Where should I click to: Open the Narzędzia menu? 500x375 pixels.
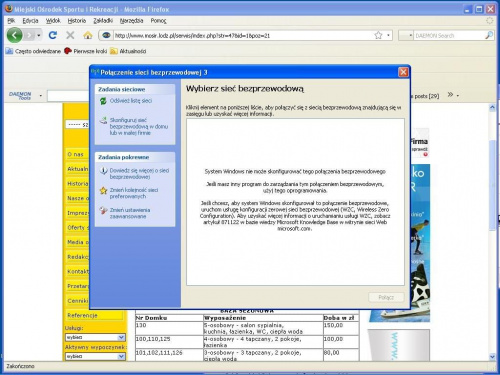131,21
